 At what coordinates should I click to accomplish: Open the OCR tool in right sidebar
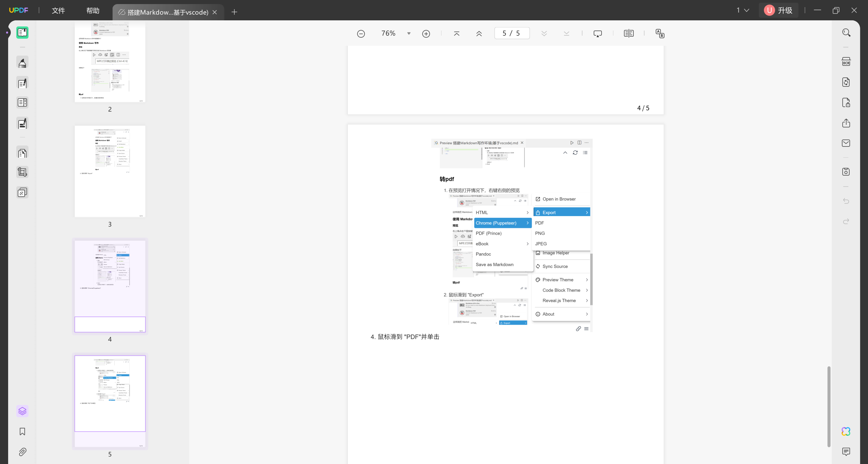point(846,62)
